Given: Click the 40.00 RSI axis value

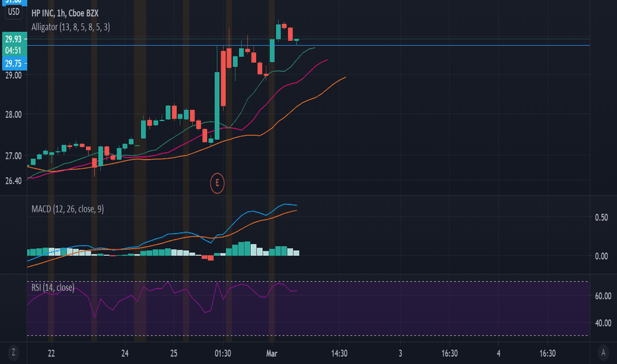Looking at the screenshot, I should (x=603, y=323).
